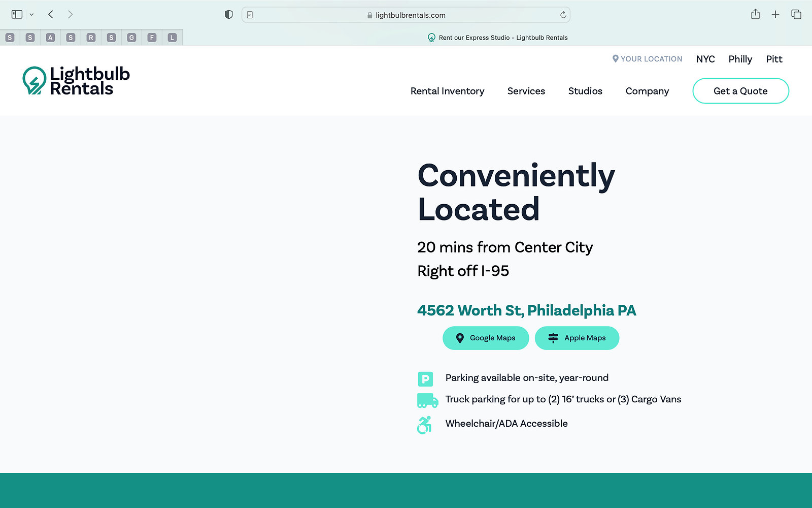This screenshot has height=508, width=812.
Task: Open a new tab
Action: click(x=775, y=15)
